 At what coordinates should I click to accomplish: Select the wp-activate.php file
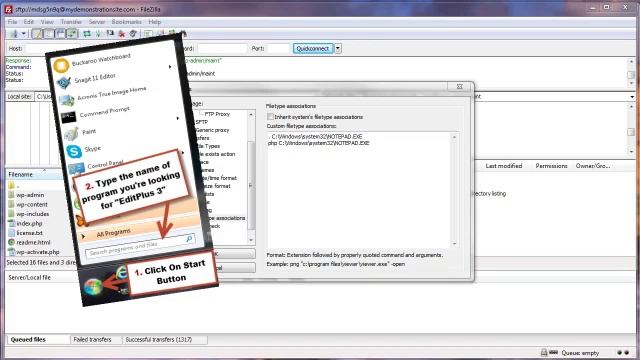tap(38, 252)
